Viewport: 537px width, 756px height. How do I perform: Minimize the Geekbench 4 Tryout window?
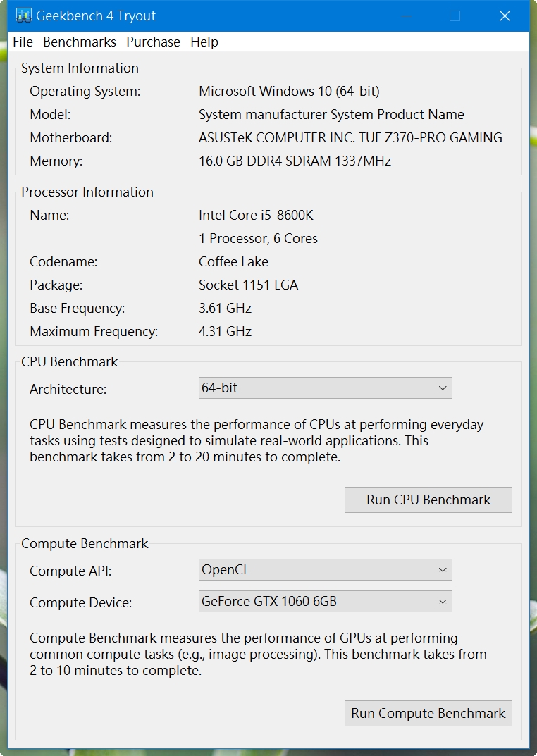(407, 16)
